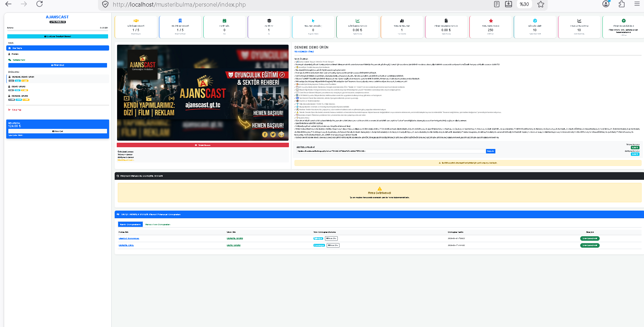Switch to the Havuz/Tüm Görüşmeler tab

(158, 224)
